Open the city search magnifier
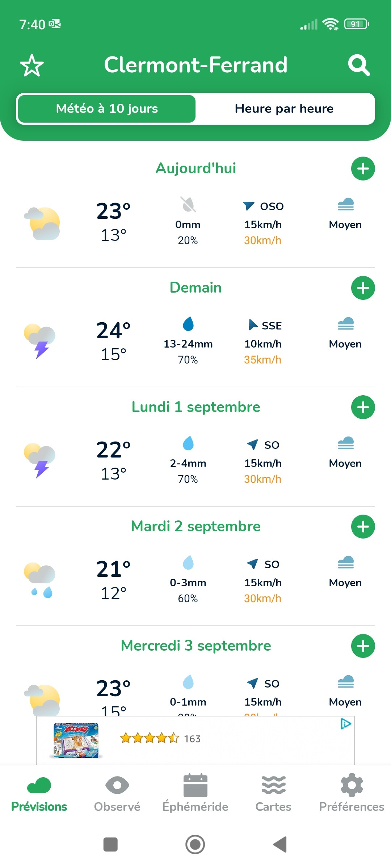Screen dimensions: 391x868 [x=358, y=65]
